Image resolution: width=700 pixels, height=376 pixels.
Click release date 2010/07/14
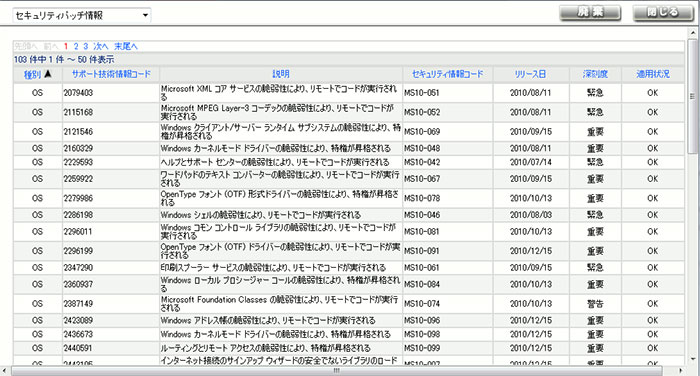coord(531,162)
